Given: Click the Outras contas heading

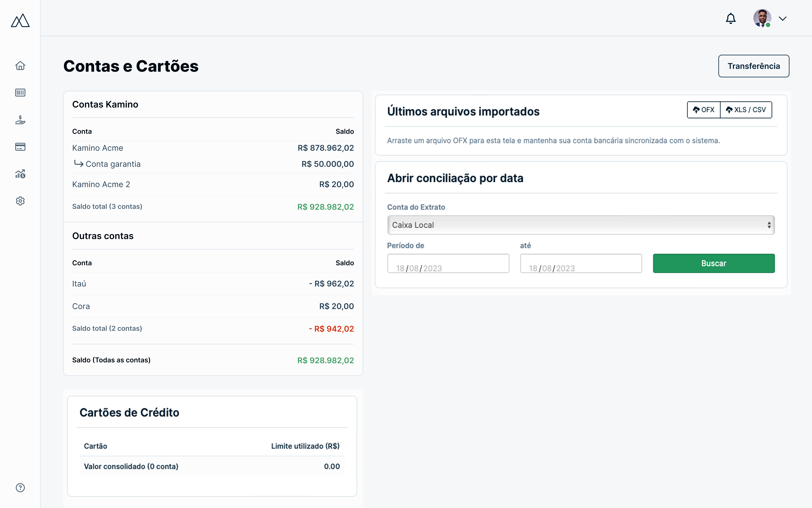Looking at the screenshot, I should tap(103, 236).
